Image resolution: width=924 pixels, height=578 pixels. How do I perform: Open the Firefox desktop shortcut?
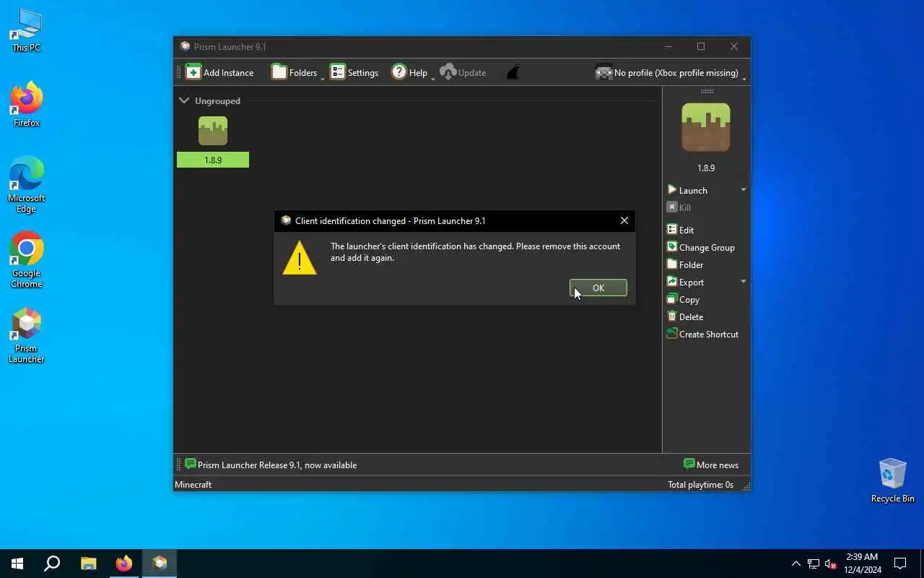coord(27,105)
